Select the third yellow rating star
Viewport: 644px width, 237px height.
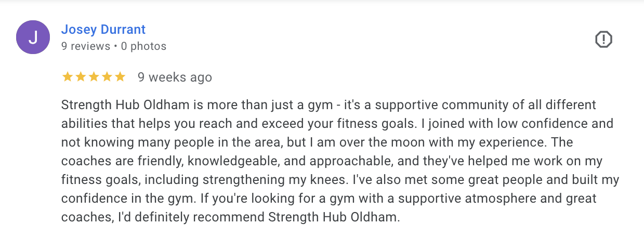tap(94, 77)
